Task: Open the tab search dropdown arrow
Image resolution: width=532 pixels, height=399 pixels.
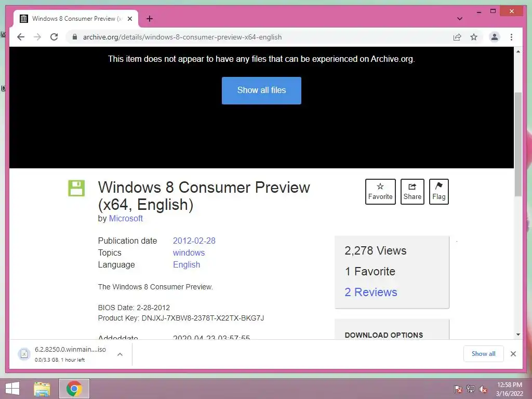Action: coord(460,19)
